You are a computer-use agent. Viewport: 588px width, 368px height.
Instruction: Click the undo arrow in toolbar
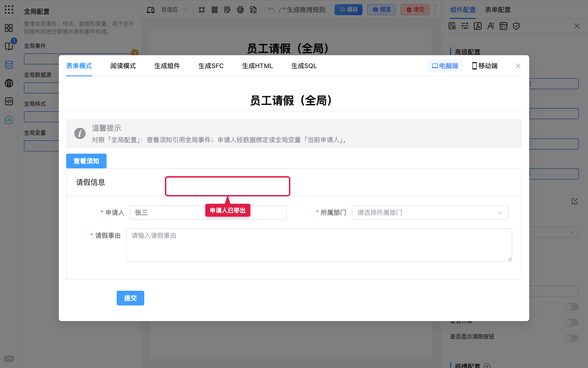pyautogui.click(x=271, y=10)
